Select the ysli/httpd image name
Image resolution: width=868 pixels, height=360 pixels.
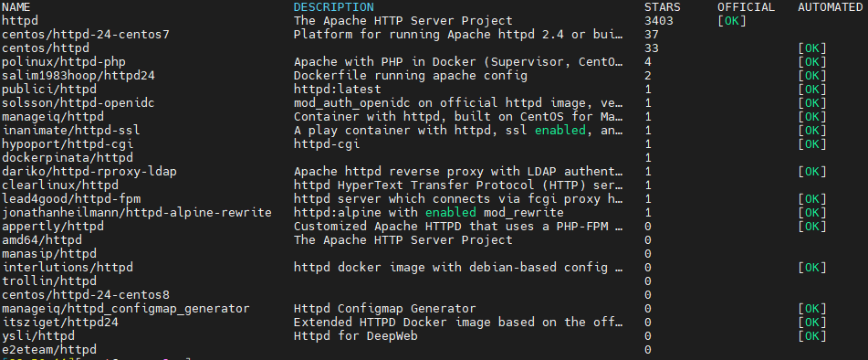pos(38,336)
